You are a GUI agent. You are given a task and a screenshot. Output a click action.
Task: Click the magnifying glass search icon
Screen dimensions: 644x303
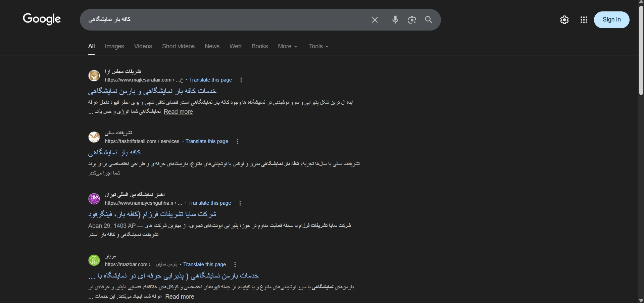(429, 20)
